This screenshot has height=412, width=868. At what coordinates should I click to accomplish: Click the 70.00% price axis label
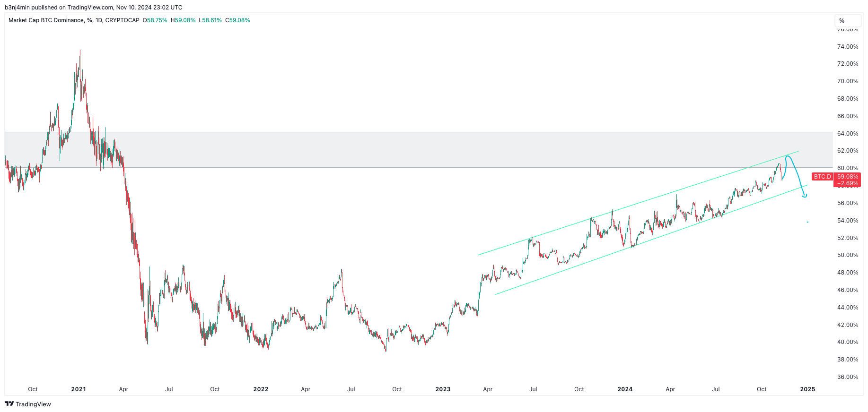pyautogui.click(x=848, y=81)
